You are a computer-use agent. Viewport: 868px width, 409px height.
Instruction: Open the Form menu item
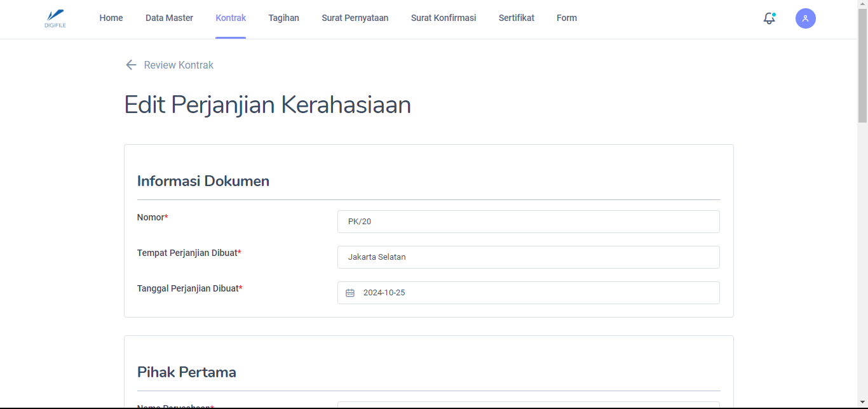coord(566,18)
